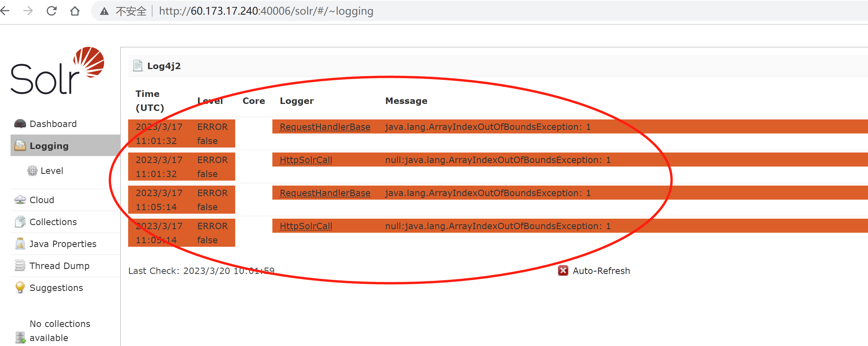Open the Thread Dump icon
The image size is (868, 346).
pos(20,266)
